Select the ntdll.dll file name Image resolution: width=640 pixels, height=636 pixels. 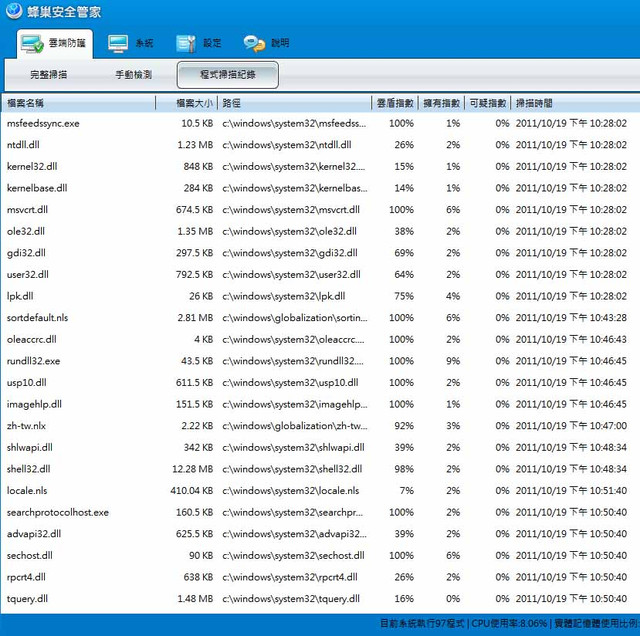[23, 145]
